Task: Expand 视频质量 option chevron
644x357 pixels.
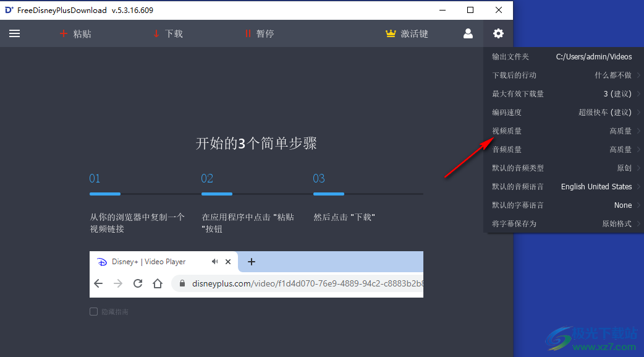Action: coord(638,131)
